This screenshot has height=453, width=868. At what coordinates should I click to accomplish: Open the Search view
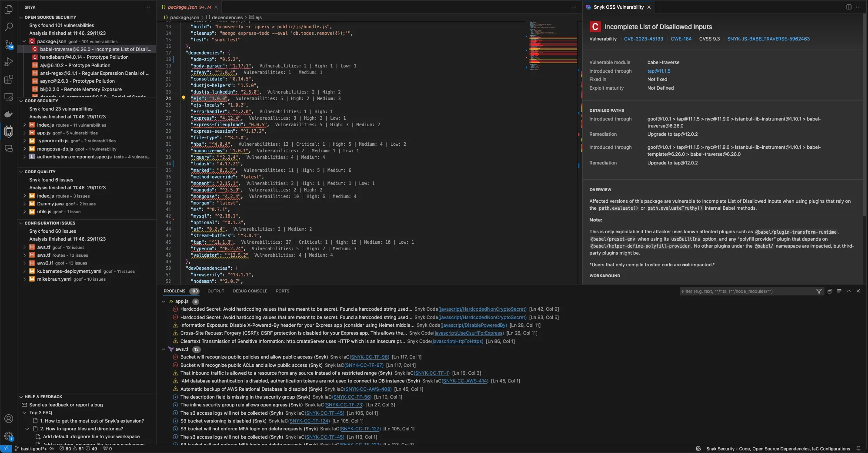[9, 27]
